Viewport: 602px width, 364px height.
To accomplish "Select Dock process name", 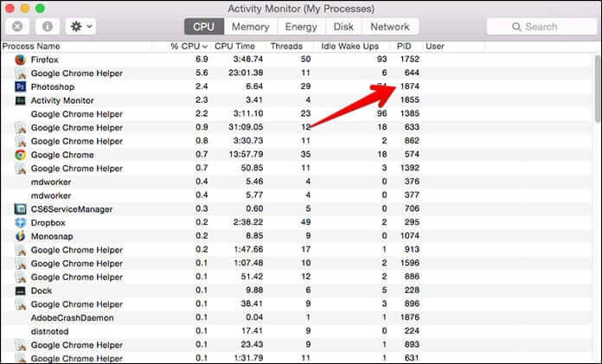I will [41, 291].
